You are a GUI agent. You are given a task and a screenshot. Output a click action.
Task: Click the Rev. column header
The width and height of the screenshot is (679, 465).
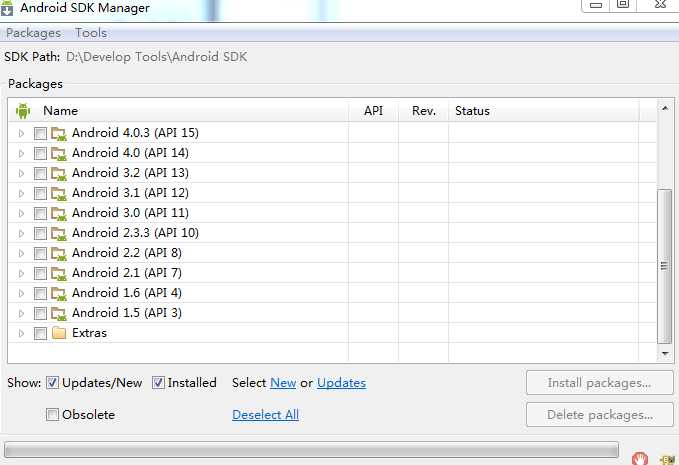click(x=424, y=111)
